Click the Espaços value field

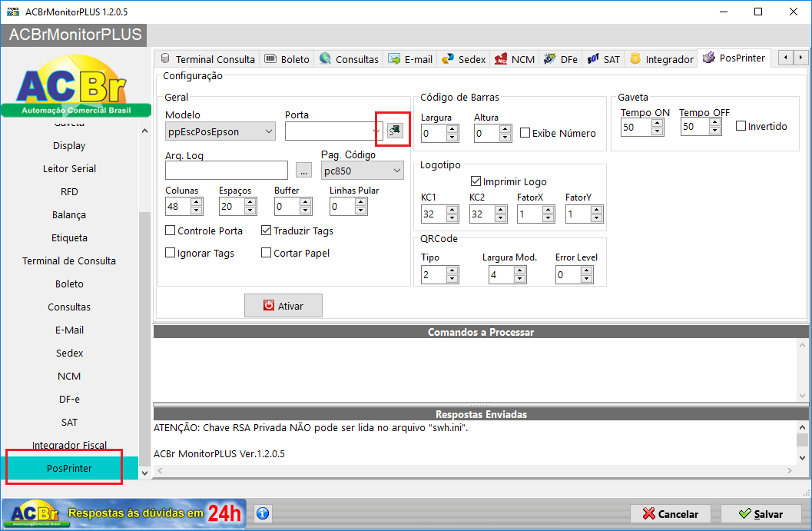[231, 206]
